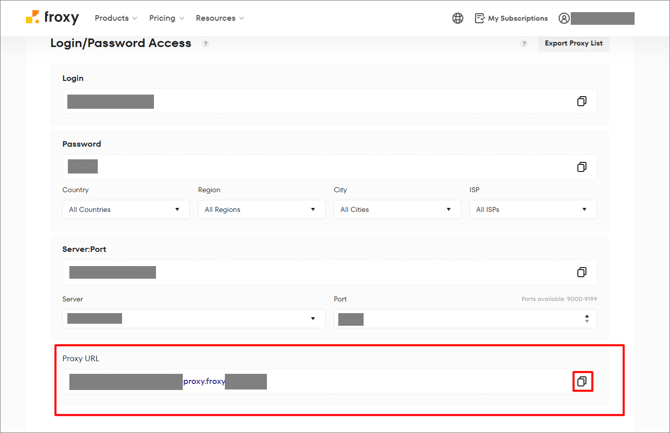Open the Resources menu
670x433 pixels.
click(x=219, y=18)
